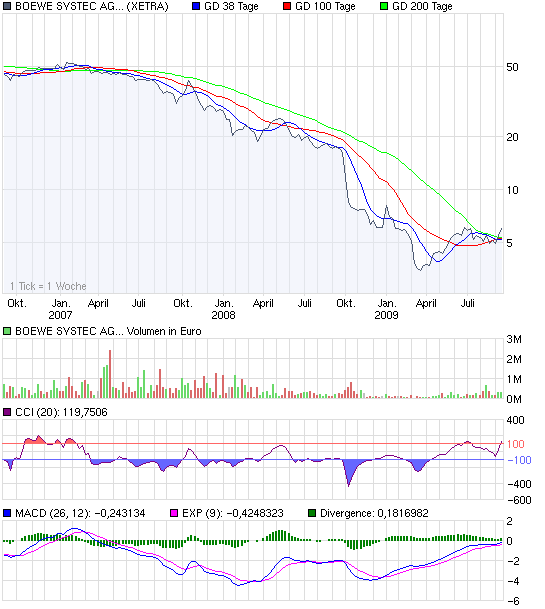
Task: Click the grey BOEWE SYSTEC price legend swatch
Action: [x=7, y=6]
